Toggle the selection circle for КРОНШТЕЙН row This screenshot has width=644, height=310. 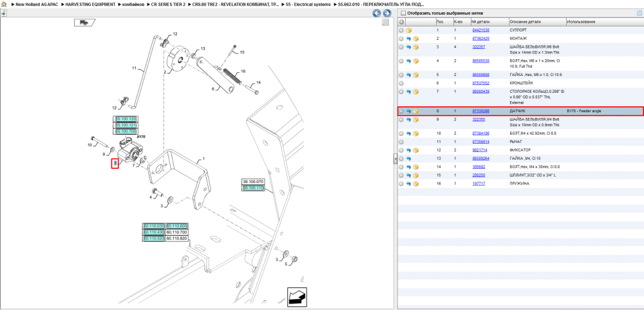tap(402, 83)
